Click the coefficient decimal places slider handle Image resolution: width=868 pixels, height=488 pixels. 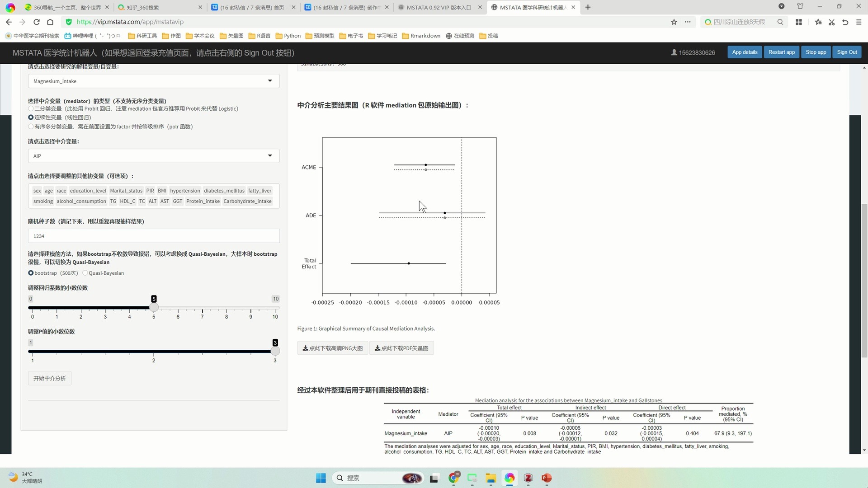pos(154,307)
